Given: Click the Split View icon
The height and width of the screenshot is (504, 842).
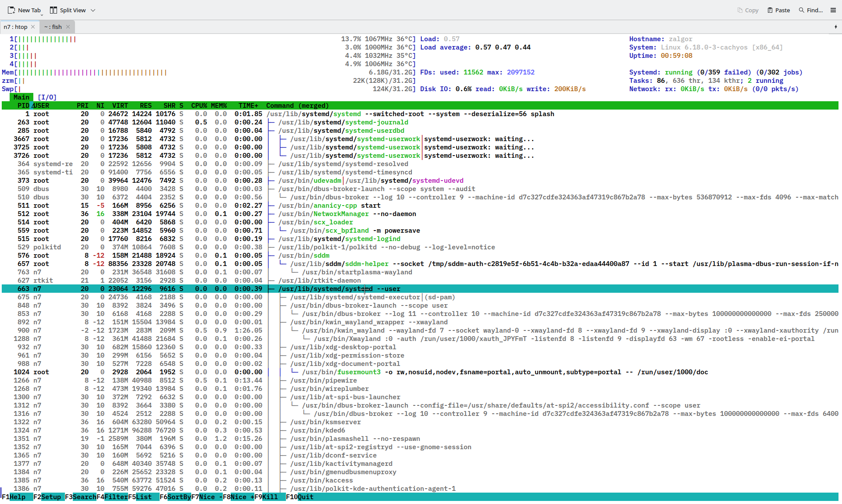Looking at the screenshot, I should pyautogui.click(x=54, y=10).
